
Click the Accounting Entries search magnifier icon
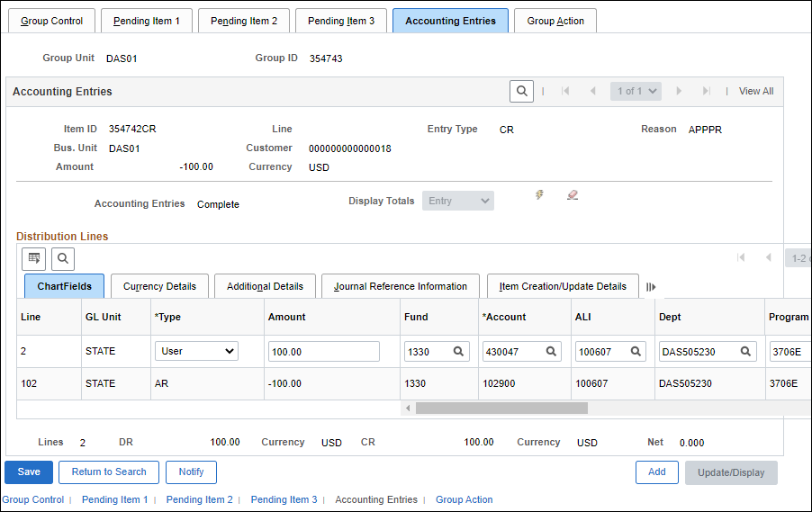point(521,91)
